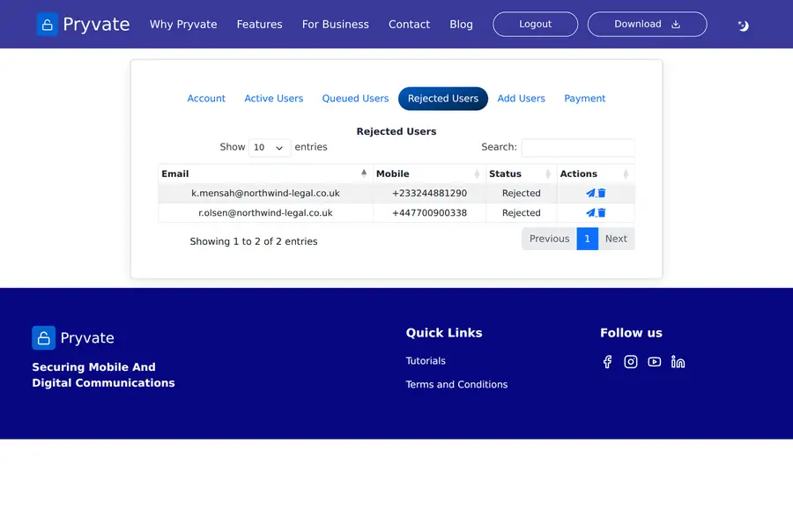Screen dimensions: 793x532
Task: Switch to the Active Users tab
Action: click(274, 99)
